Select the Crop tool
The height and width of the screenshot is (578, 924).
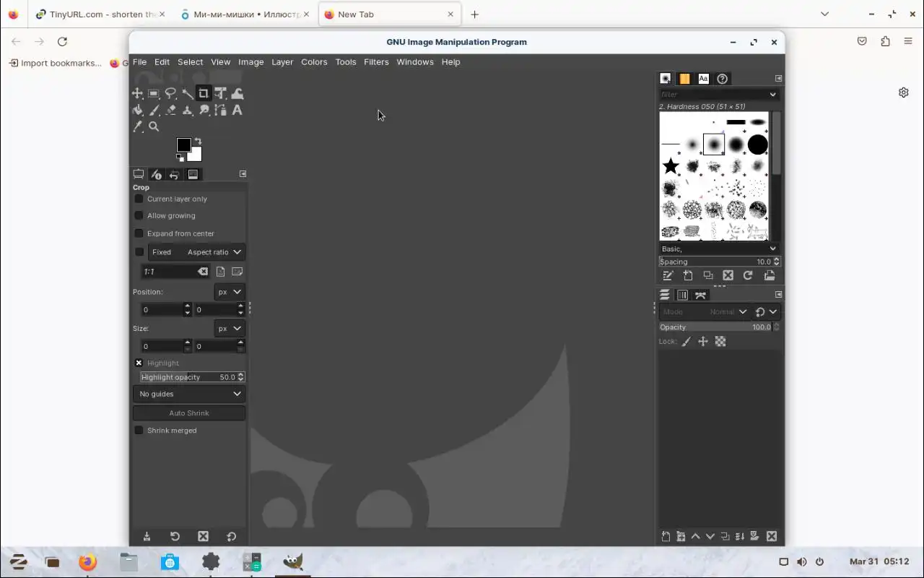pos(204,93)
